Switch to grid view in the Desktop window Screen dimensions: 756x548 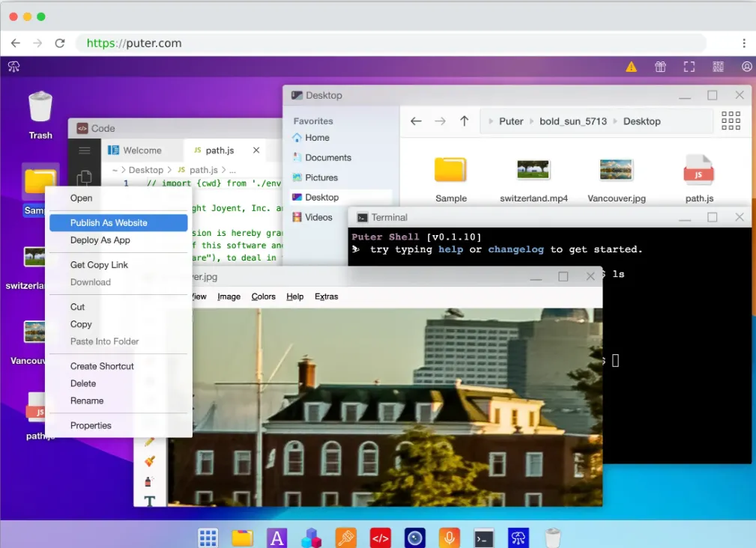point(731,121)
